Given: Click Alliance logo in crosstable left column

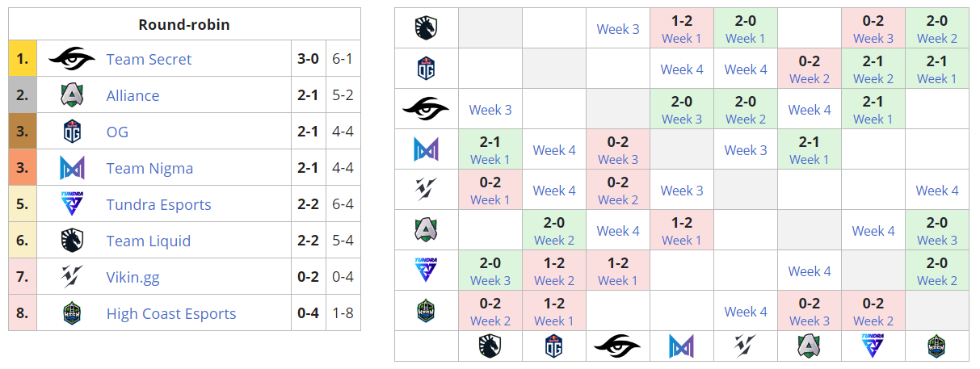Looking at the screenshot, I should pos(426,230).
